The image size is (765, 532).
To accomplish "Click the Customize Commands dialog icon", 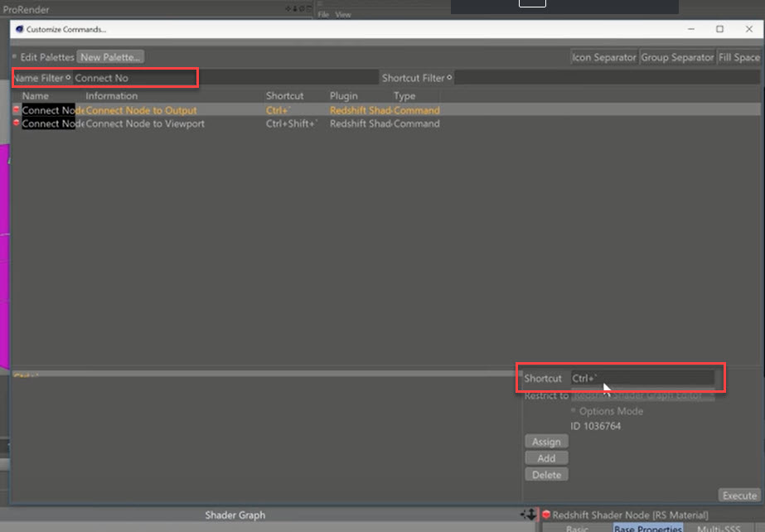I will coord(18,29).
